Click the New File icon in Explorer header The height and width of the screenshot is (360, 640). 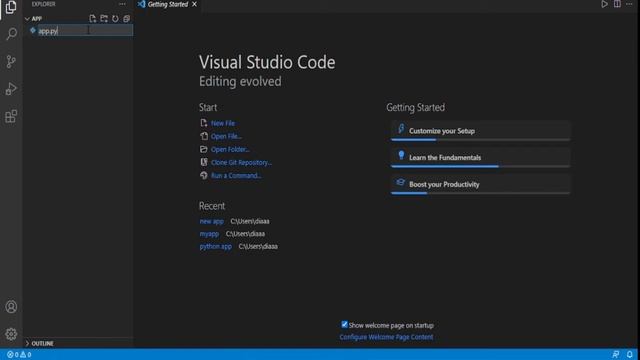[93, 18]
